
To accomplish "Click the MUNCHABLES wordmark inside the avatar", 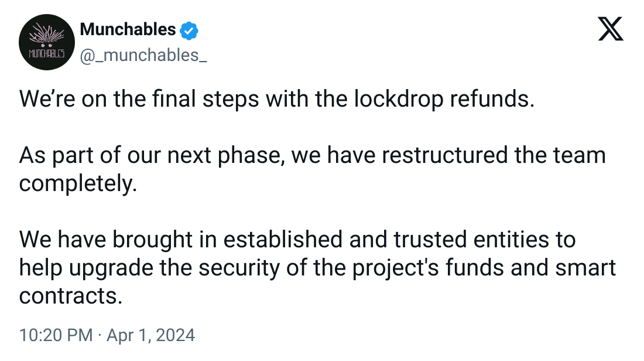I will pyautogui.click(x=47, y=54).
